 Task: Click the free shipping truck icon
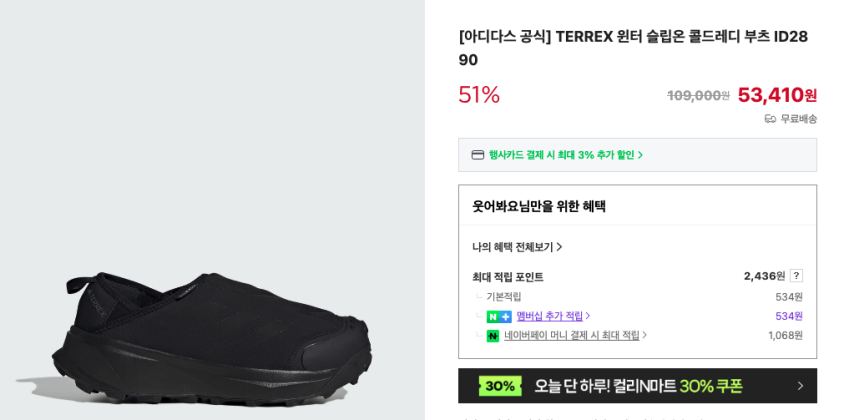(770, 118)
